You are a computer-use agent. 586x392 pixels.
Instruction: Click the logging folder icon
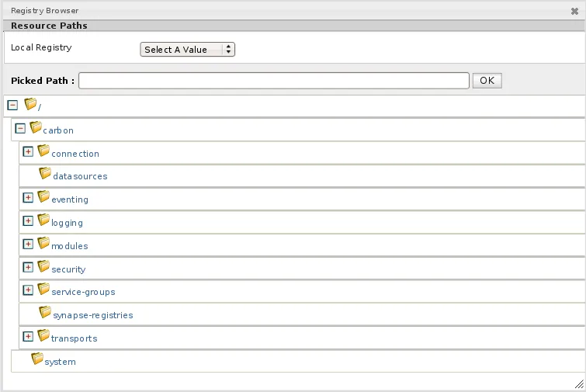click(43, 220)
